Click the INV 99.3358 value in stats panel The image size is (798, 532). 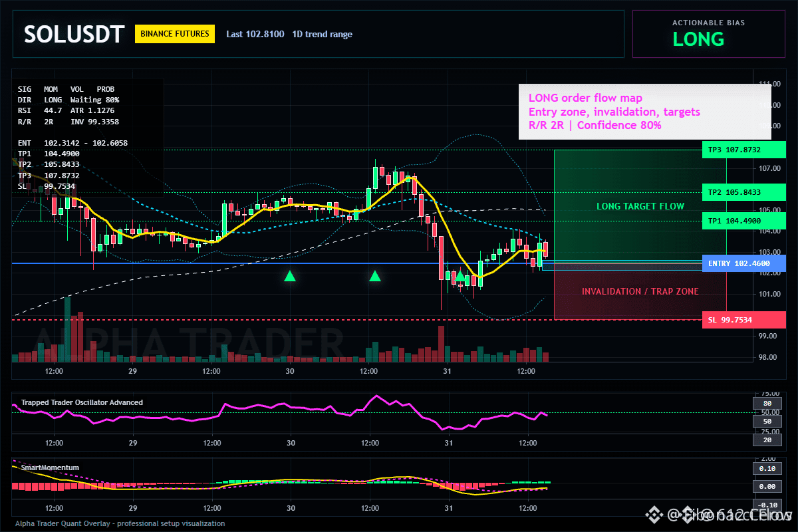point(95,122)
